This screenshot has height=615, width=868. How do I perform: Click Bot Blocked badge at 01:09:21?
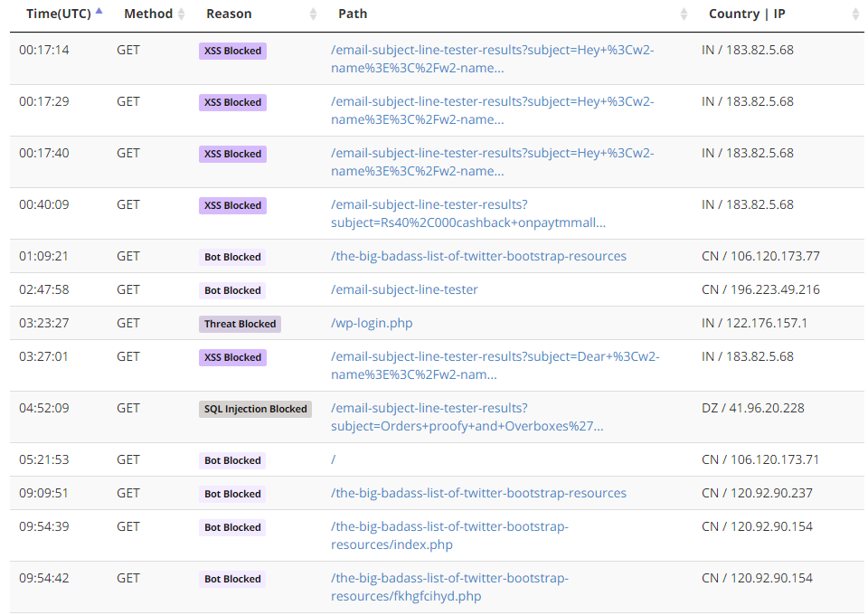[232, 257]
